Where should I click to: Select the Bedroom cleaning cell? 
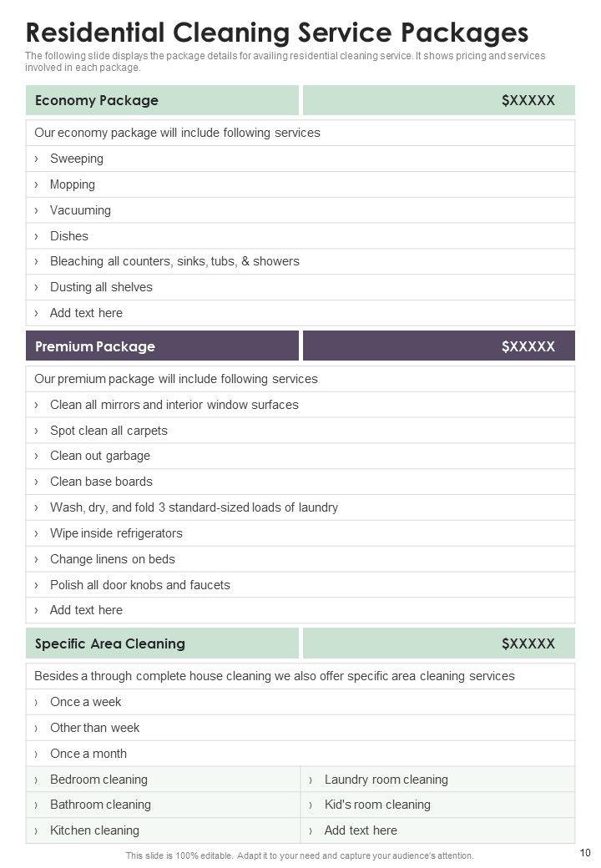pos(98,780)
